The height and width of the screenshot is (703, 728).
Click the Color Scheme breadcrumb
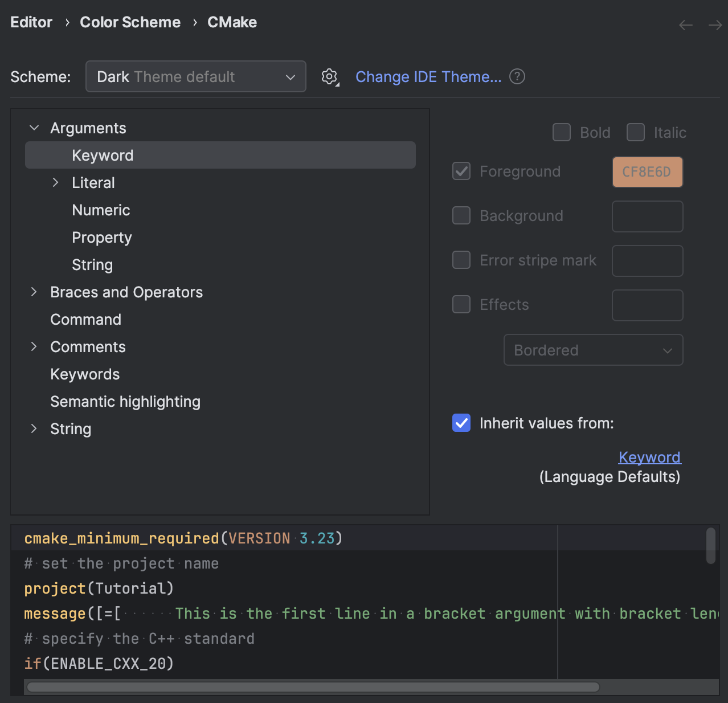130,22
